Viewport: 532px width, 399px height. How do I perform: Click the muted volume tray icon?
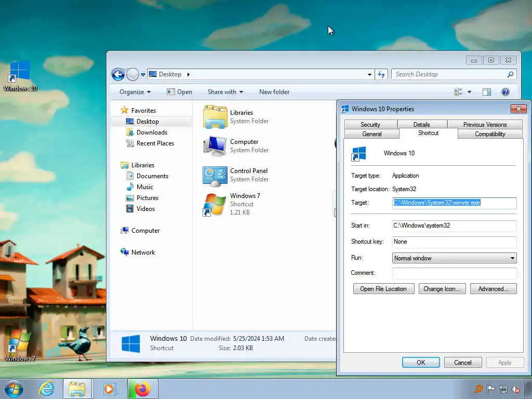tap(516, 389)
